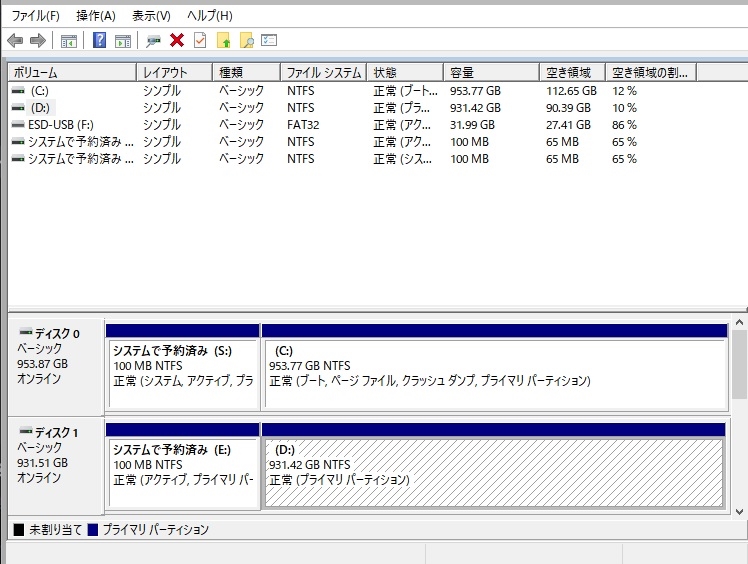Click the yellow folder with green arrow icon
The height and width of the screenshot is (564, 748).
223,41
